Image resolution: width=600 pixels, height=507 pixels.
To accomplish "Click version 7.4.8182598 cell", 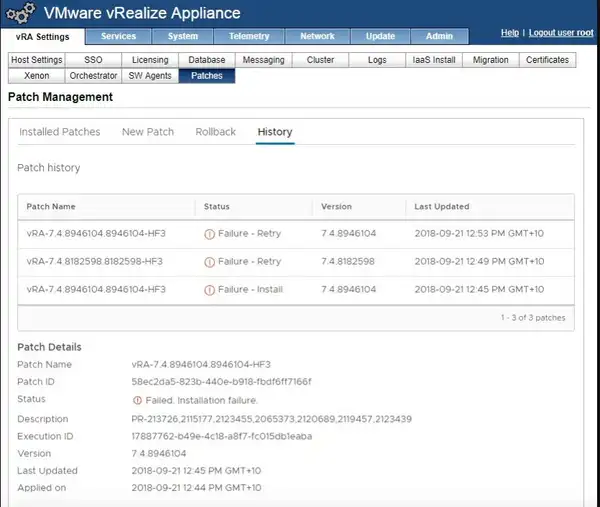I will click(348, 261).
